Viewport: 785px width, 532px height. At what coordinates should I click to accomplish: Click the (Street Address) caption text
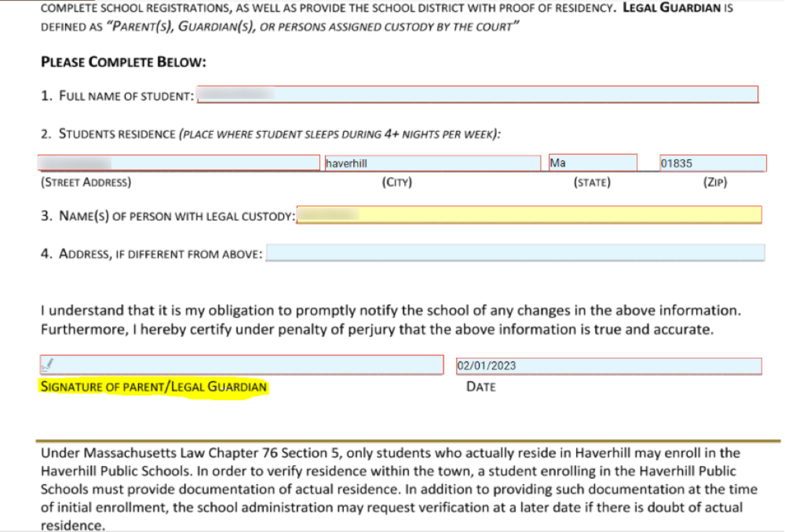point(86,182)
